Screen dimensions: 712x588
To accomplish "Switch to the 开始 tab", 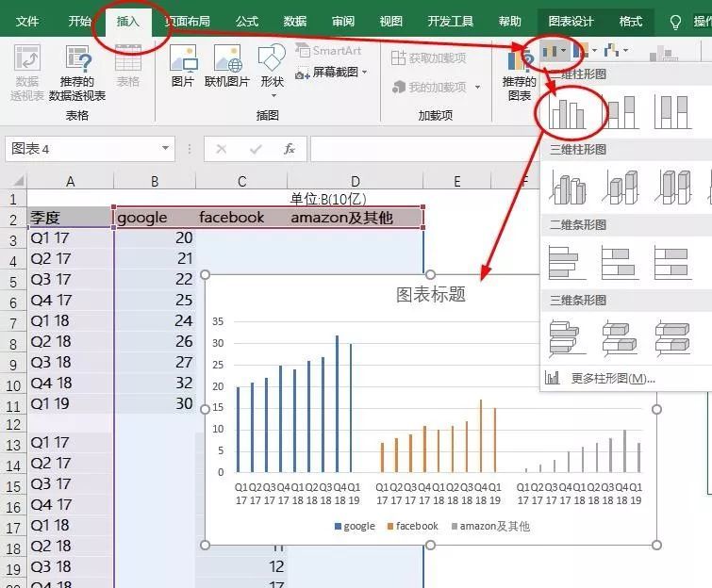I will (80, 22).
